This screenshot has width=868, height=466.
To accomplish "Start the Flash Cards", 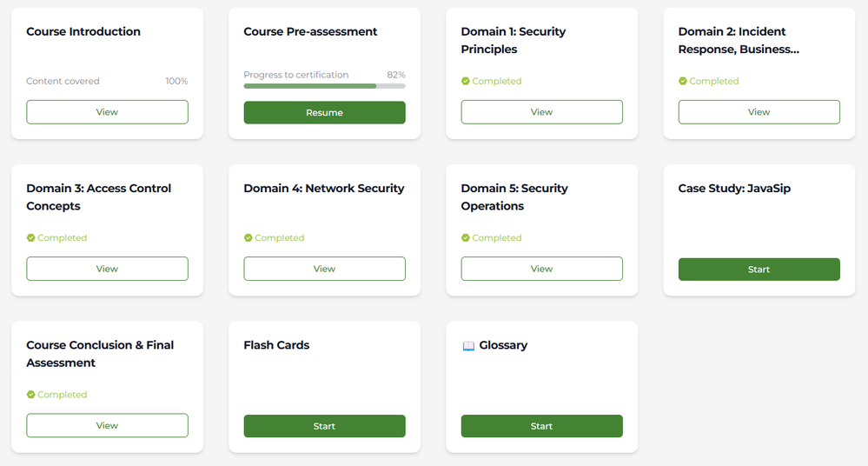I will [324, 426].
